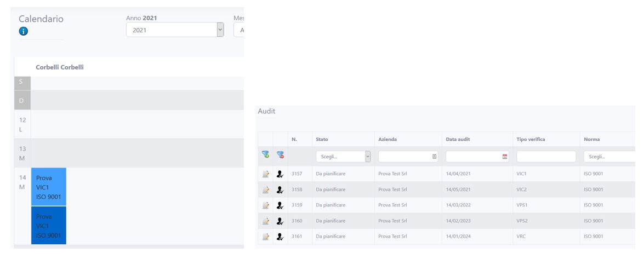Sort table by Data audit column header
Image resolution: width=644 pixels, height=259 pixels.
coord(458,140)
